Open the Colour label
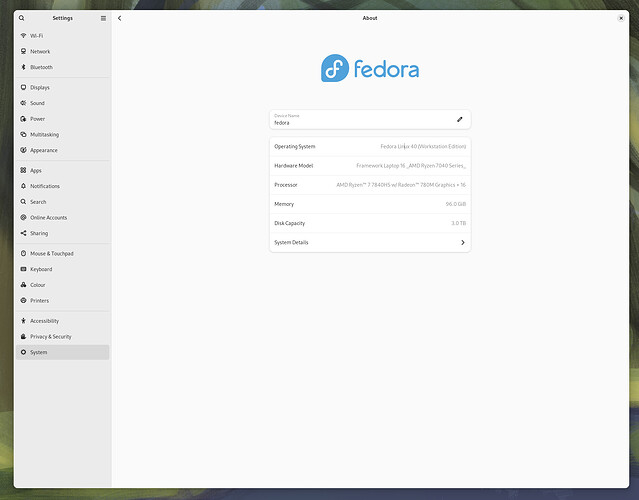Viewport: 639px width, 500px height. pos(37,285)
